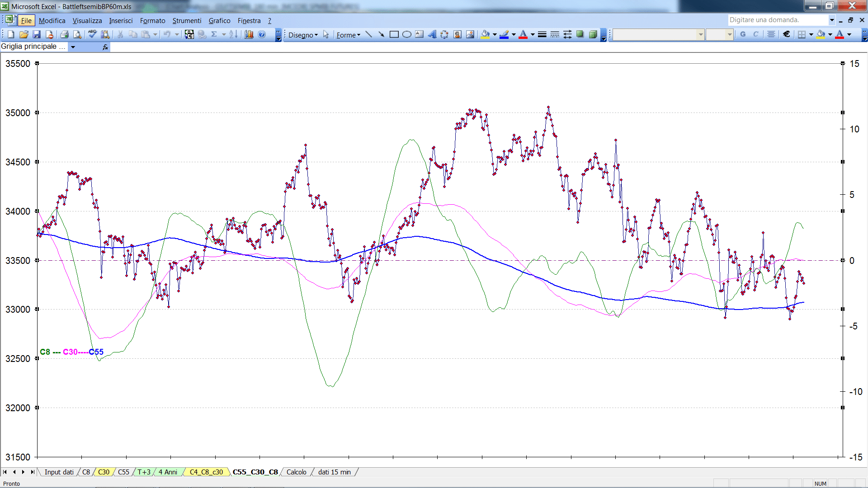Expand the Borders dropdown arrow
868x488 pixels.
pyautogui.click(x=811, y=34)
